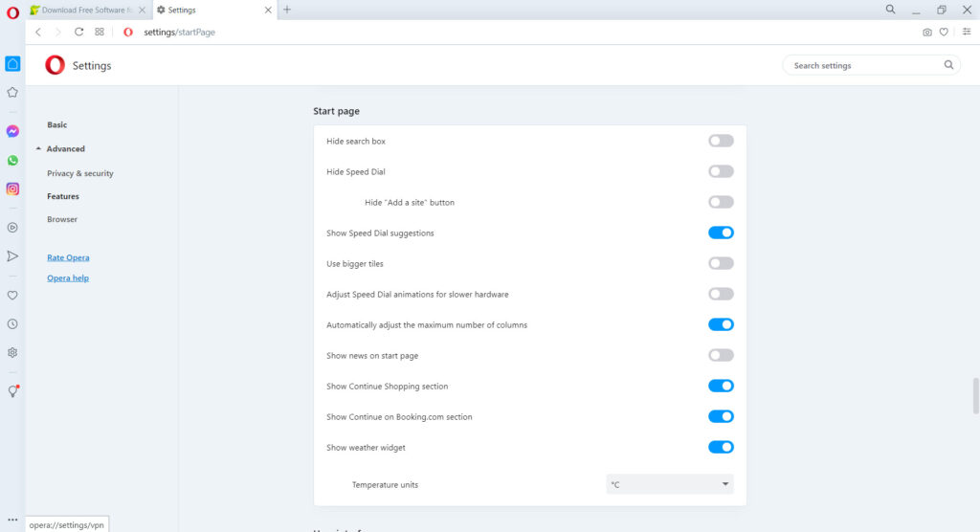Image resolution: width=980 pixels, height=532 pixels.
Task: Open Messenger in the sidebar
Action: coord(12,131)
